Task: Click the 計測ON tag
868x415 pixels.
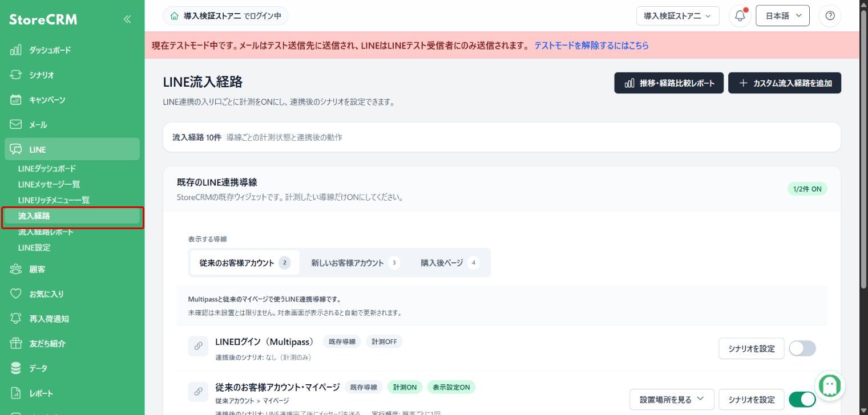Action: pos(405,387)
